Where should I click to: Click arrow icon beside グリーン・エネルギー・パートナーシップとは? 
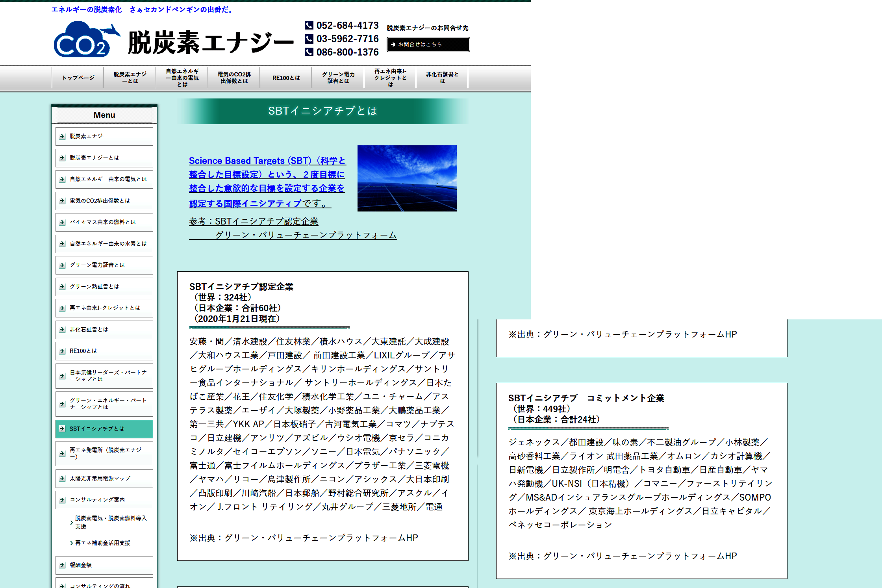[62, 404]
